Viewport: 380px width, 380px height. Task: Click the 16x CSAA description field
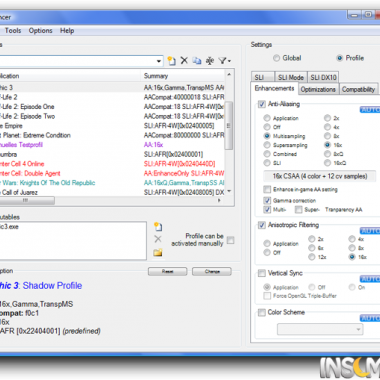click(320, 176)
